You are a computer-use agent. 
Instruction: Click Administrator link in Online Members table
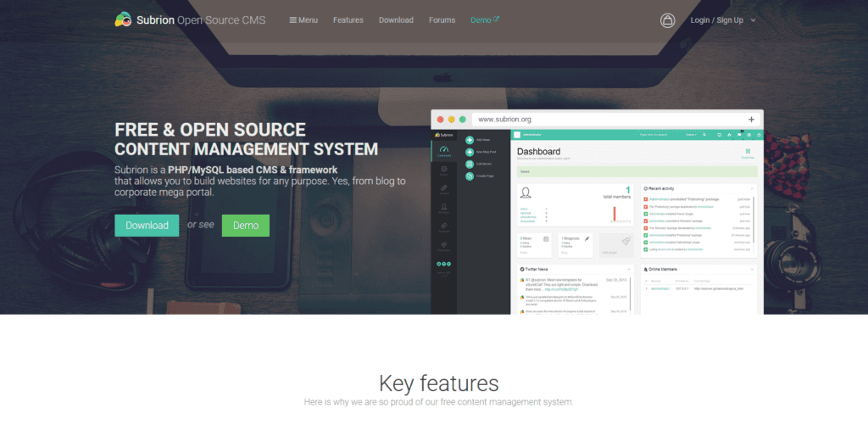pyautogui.click(x=659, y=288)
